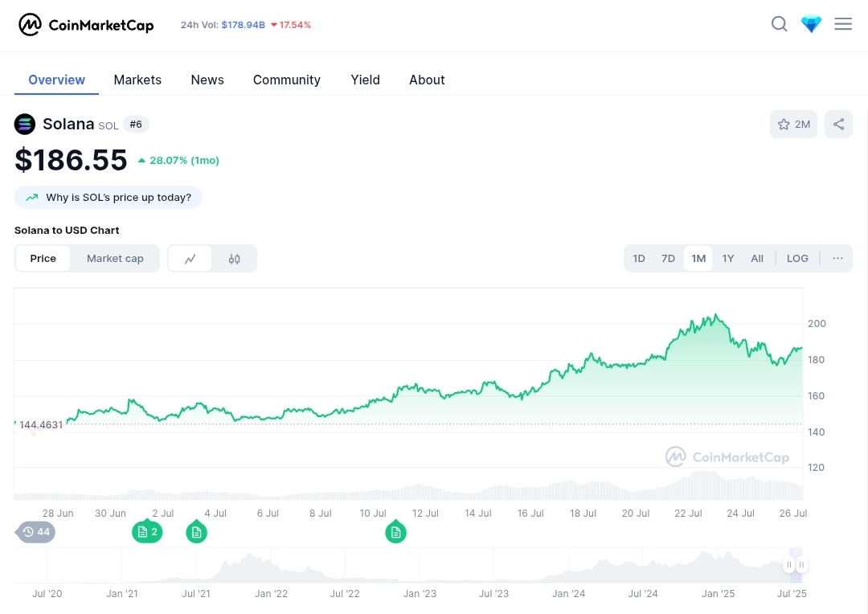868x614 pixels.
Task: Switch to candlestick chart icon
Action: (x=235, y=259)
